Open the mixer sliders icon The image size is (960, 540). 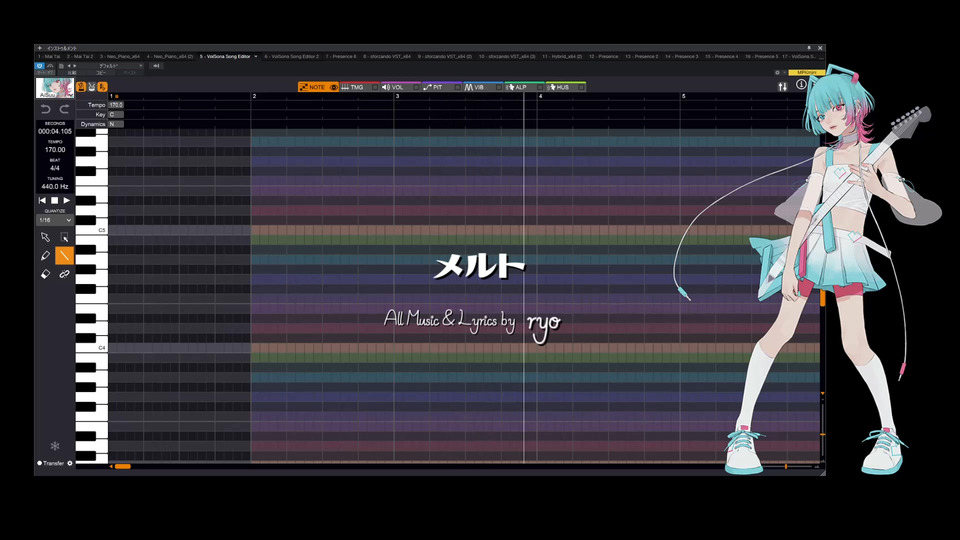(x=782, y=87)
